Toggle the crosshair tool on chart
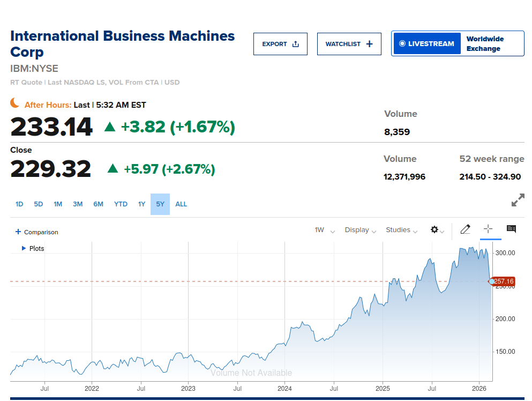 click(488, 229)
